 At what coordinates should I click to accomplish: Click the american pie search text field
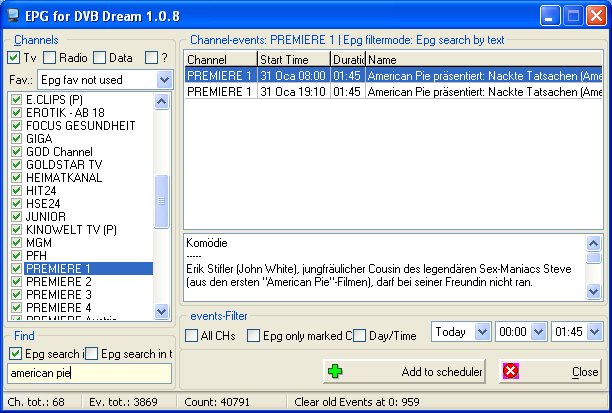click(x=88, y=373)
